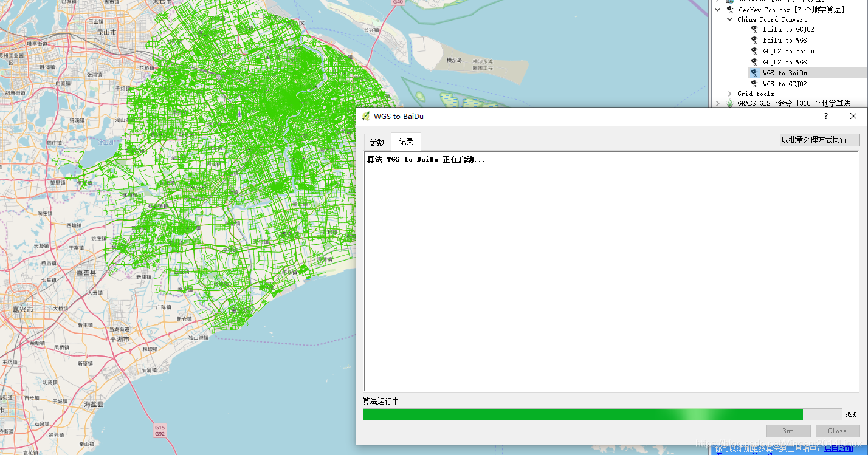
Task: Select the WGS to GCJ02 tree item
Action: point(785,84)
